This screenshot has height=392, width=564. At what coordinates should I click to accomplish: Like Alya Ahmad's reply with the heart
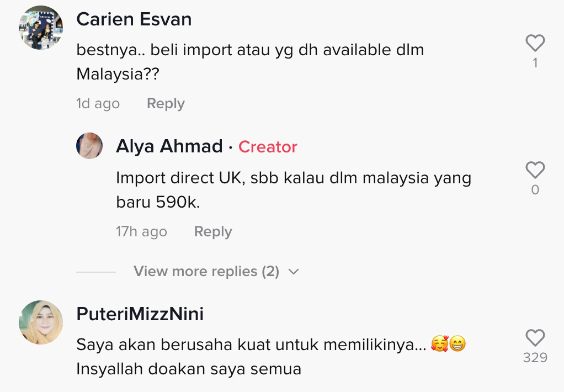pos(535,170)
